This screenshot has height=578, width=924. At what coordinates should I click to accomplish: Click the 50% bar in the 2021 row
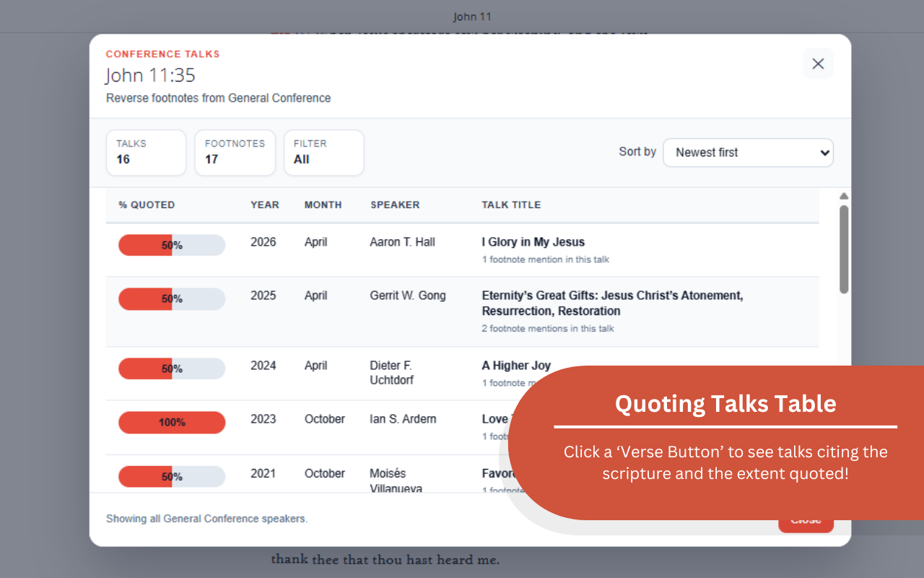click(x=172, y=477)
